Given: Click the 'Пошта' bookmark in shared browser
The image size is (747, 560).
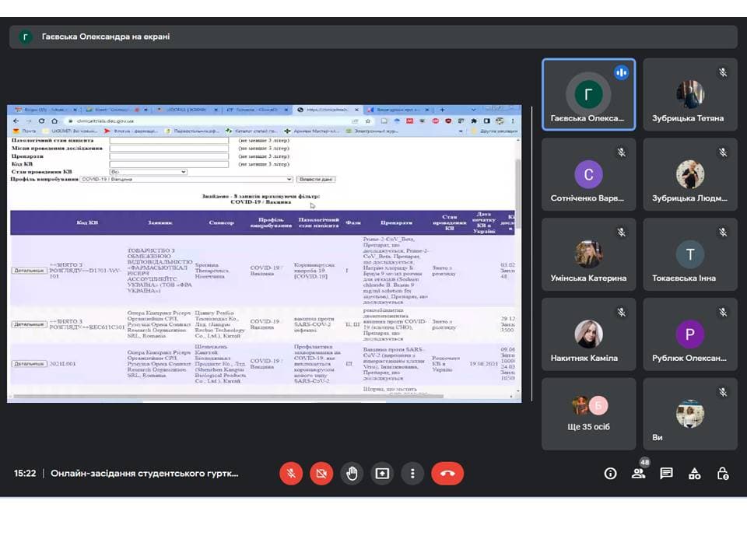Looking at the screenshot, I should (25, 131).
